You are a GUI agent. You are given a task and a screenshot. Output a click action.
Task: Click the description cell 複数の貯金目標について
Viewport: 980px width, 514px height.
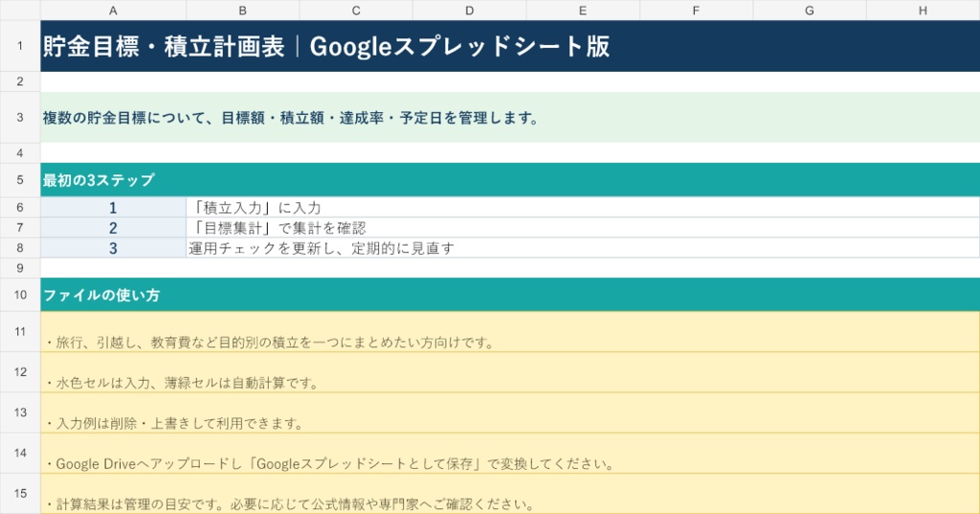510,117
